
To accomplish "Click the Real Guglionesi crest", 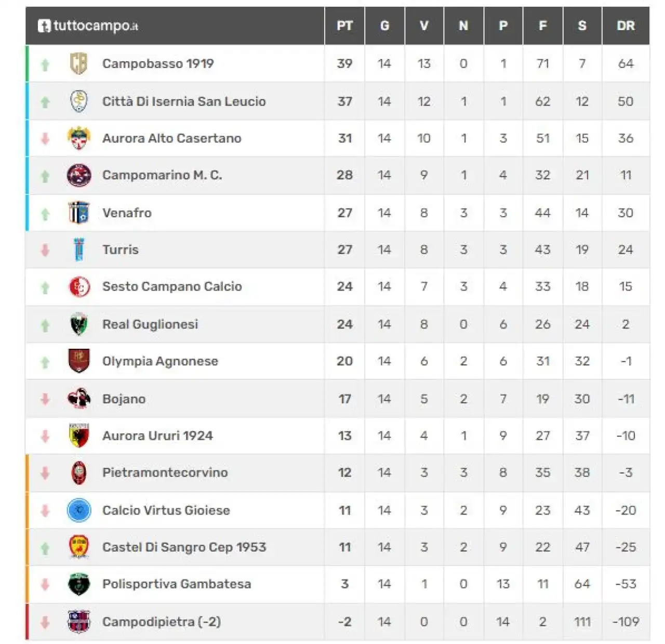I will click(x=79, y=324).
